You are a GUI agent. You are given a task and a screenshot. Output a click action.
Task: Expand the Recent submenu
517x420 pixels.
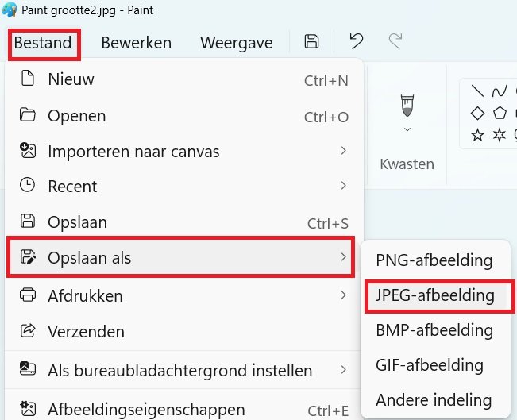click(x=343, y=186)
